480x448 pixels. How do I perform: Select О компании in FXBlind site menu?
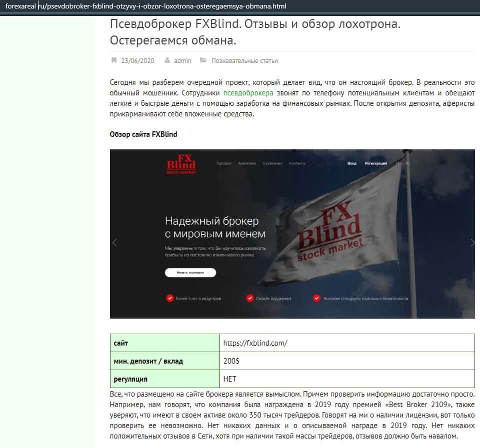point(272,163)
